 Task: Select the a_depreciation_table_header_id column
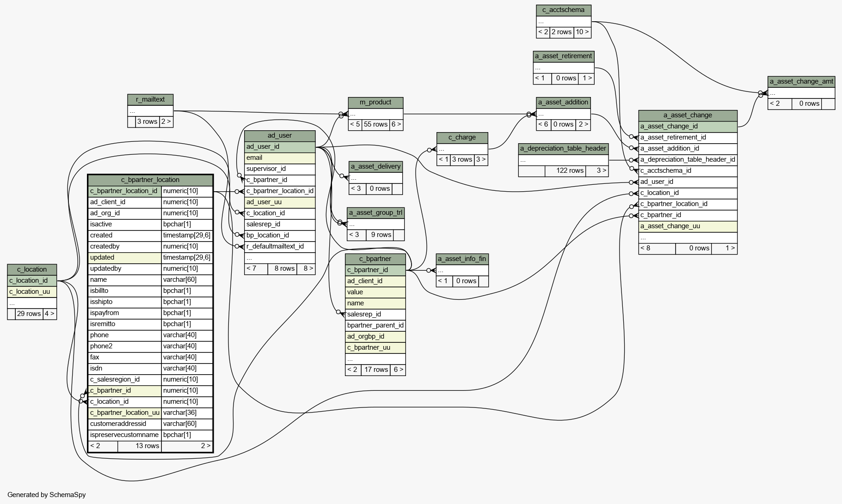coord(688,160)
